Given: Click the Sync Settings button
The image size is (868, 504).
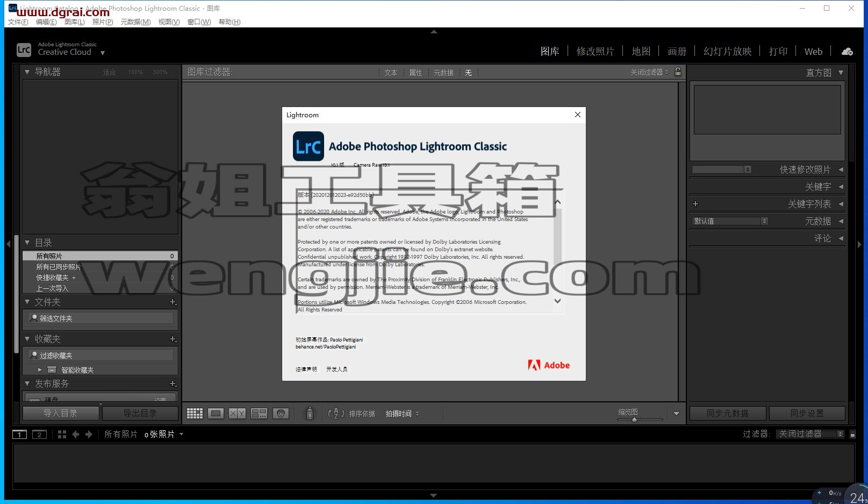Looking at the screenshot, I should coord(807,413).
